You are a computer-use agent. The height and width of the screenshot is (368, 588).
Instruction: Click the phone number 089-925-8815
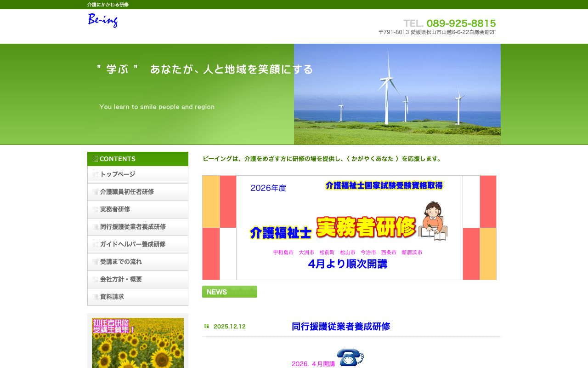[x=461, y=23]
